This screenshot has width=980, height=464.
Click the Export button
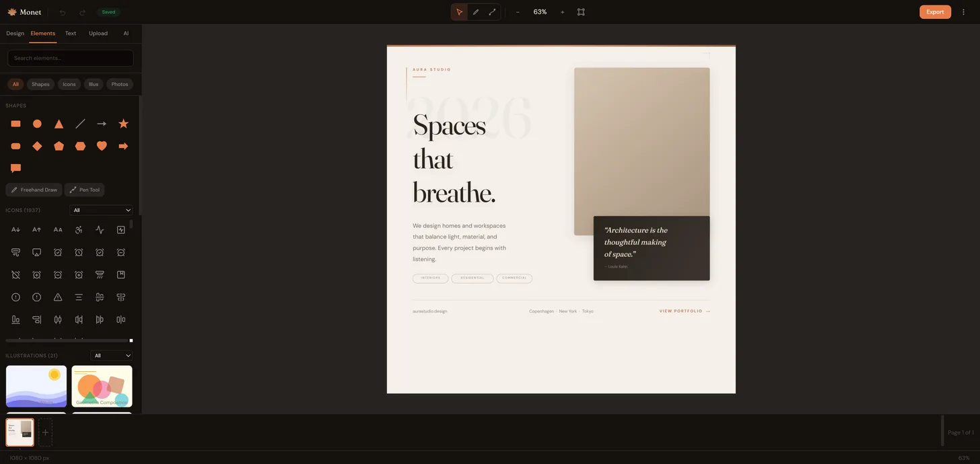tap(935, 12)
